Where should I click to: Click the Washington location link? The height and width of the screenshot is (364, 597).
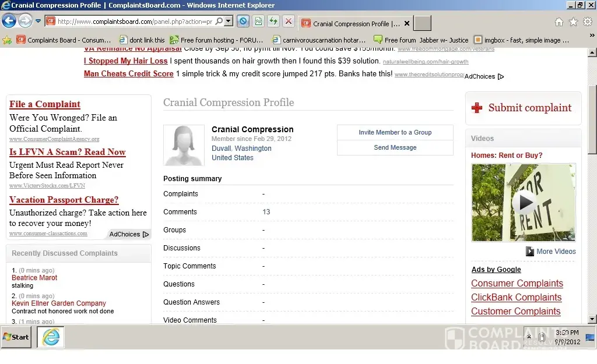(x=253, y=149)
